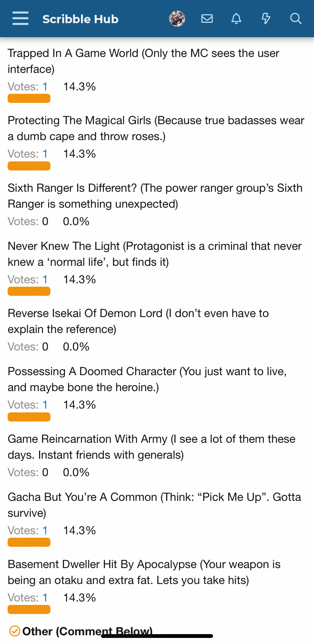The image size is (314, 644).
Task: Click the checkmark icon beside Other option
Action: pos(14,631)
